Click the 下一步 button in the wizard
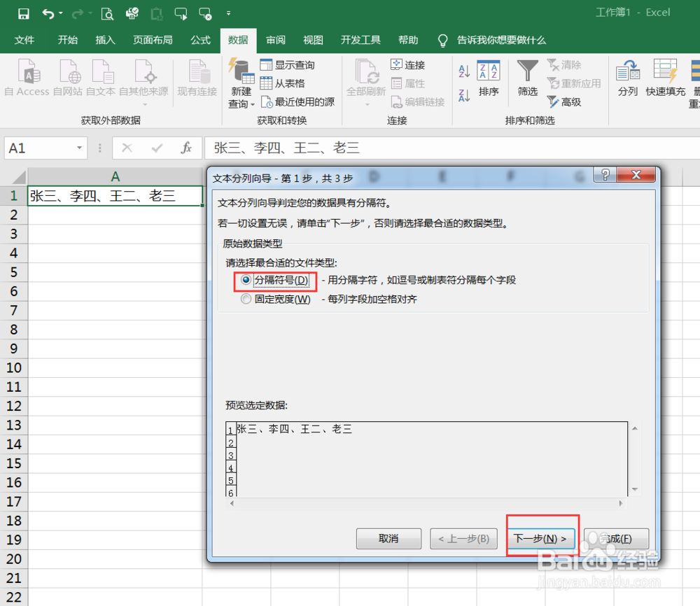The image size is (700, 606). coord(541,538)
